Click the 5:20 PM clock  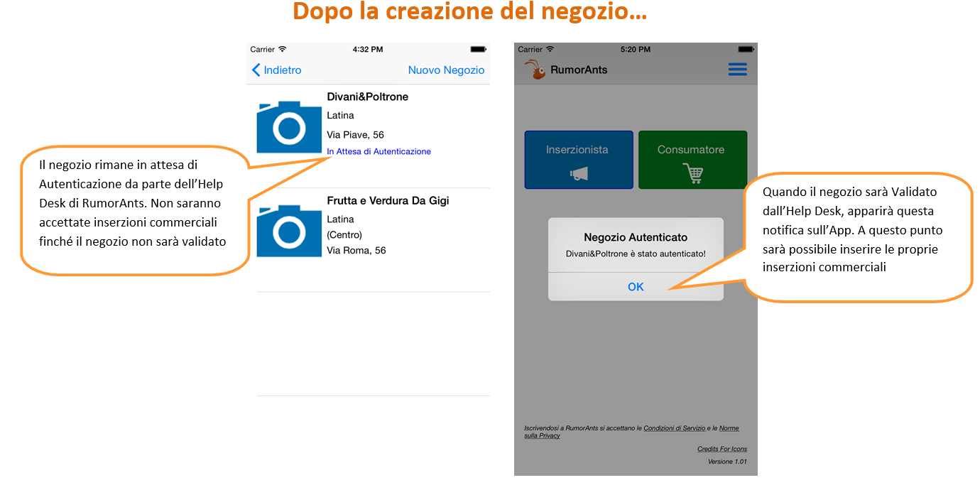point(636,50)
